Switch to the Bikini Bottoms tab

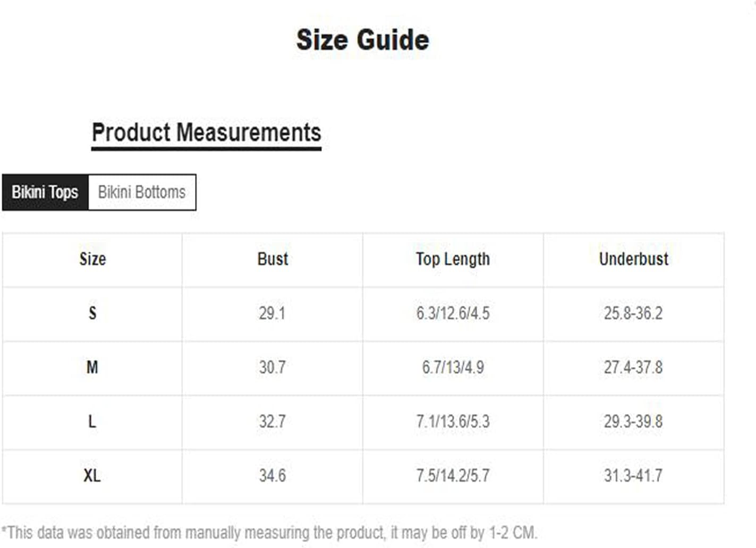pyautogui.click(x=142, y=192)
